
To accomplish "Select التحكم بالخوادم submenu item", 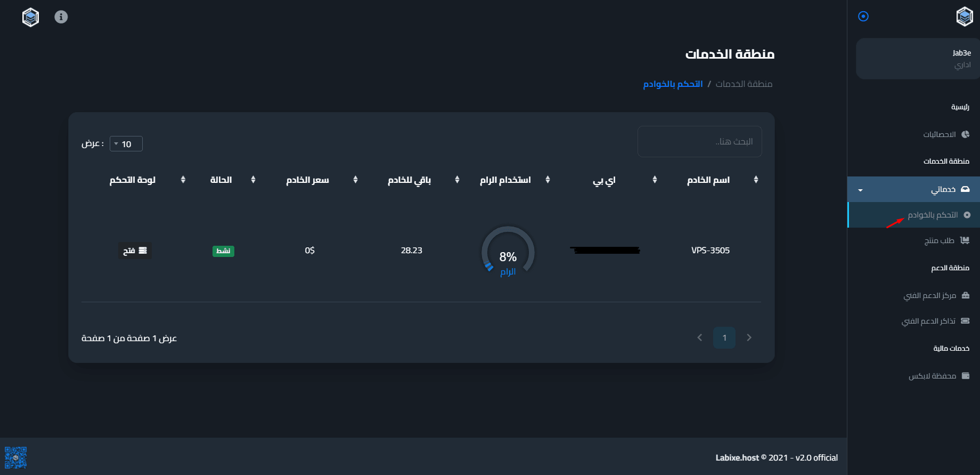I will [x=913, y=215].
